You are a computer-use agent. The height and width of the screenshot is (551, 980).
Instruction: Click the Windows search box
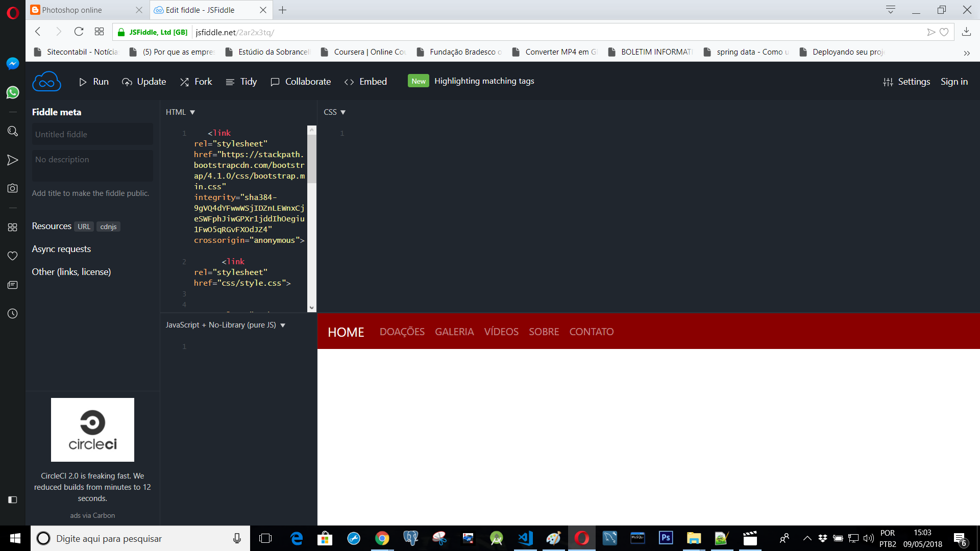click(140, 538)
